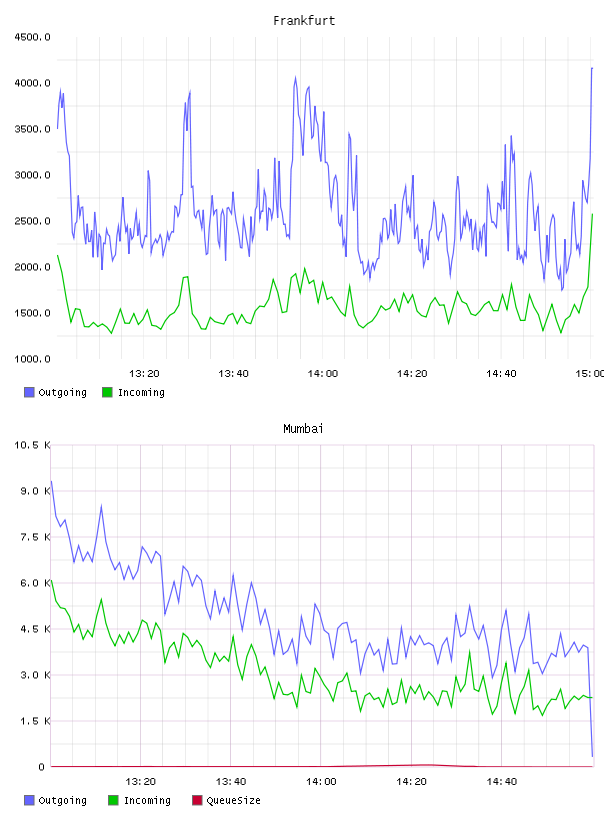Image resolution: width=608 pixels, height=816 pixels.
Task: Click the Incoming label under the Mumbai chart
Action: 147,800
